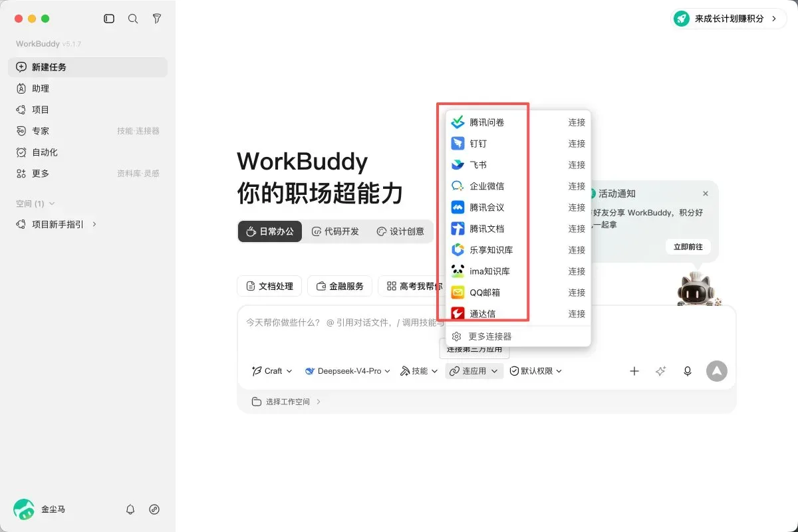Connect 腾讯问卷 via its 连接 link
798x532 pixels.
click(577, 122)
